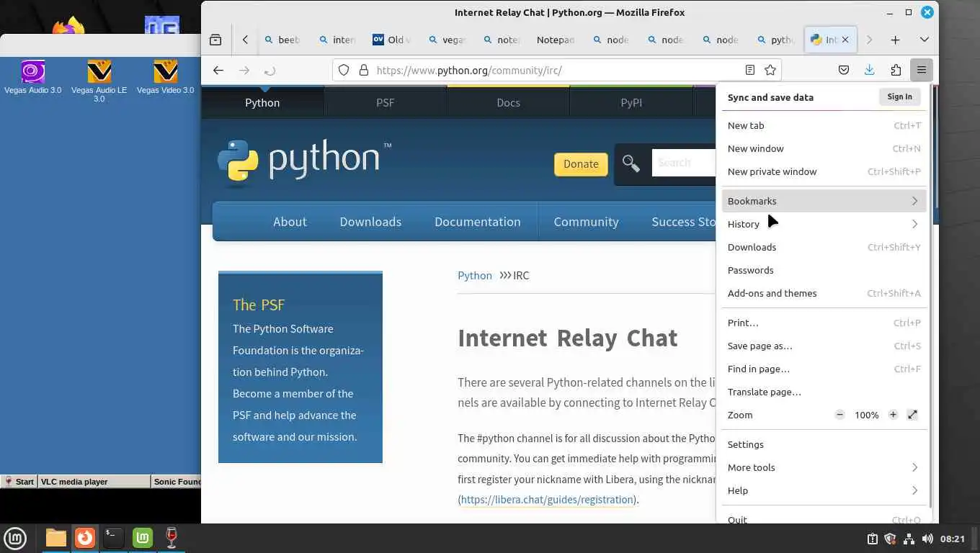Close the hamburger application menu button
Viewport: 980px width, 553px height.
coord(921,70)
